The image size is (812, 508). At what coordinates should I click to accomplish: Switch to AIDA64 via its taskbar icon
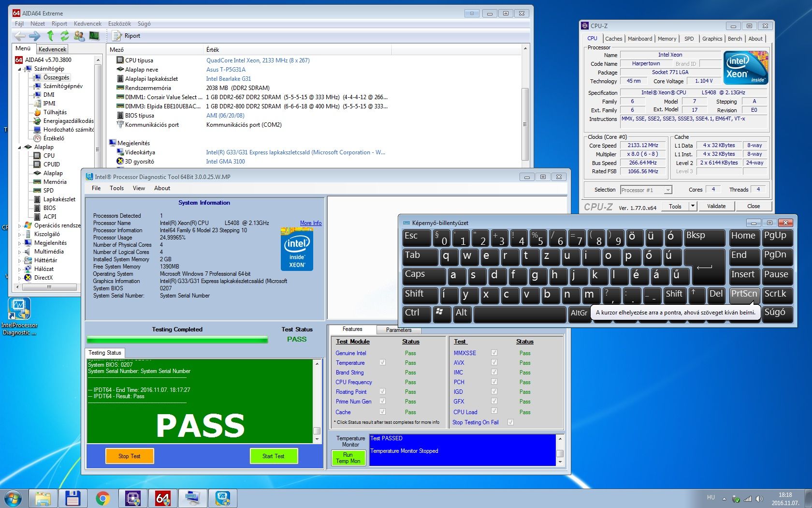tap(162, 498)
